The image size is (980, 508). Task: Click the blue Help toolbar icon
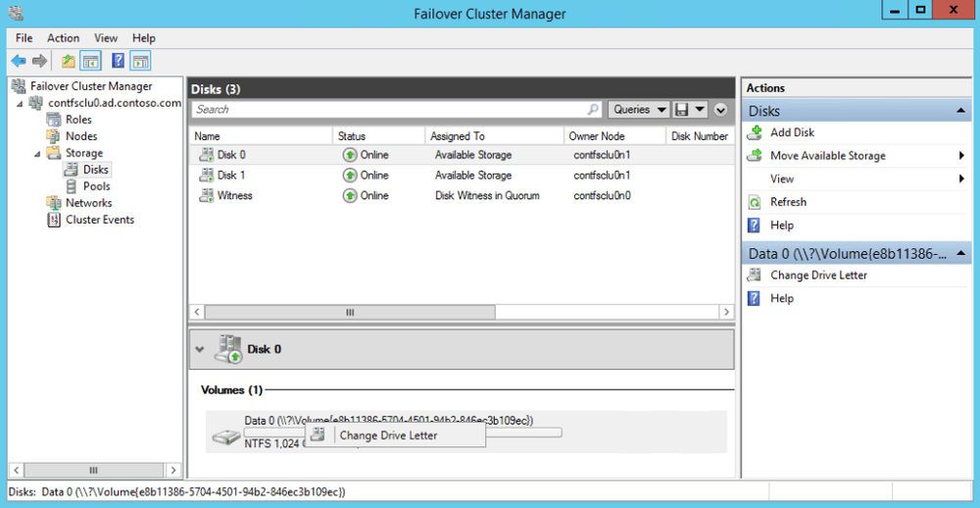tap(119, 62)
